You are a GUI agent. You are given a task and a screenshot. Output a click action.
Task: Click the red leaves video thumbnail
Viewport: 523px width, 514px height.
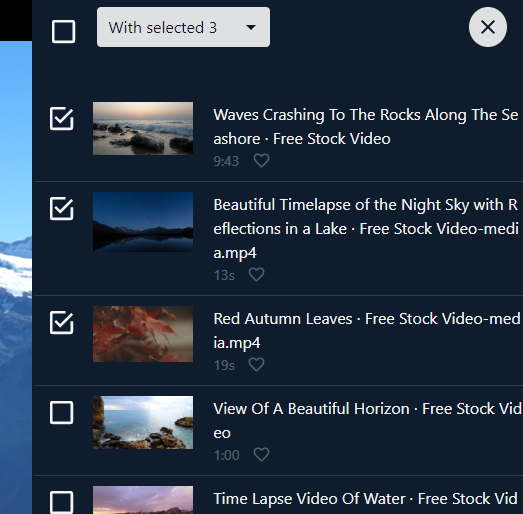[x=143, y=334]
